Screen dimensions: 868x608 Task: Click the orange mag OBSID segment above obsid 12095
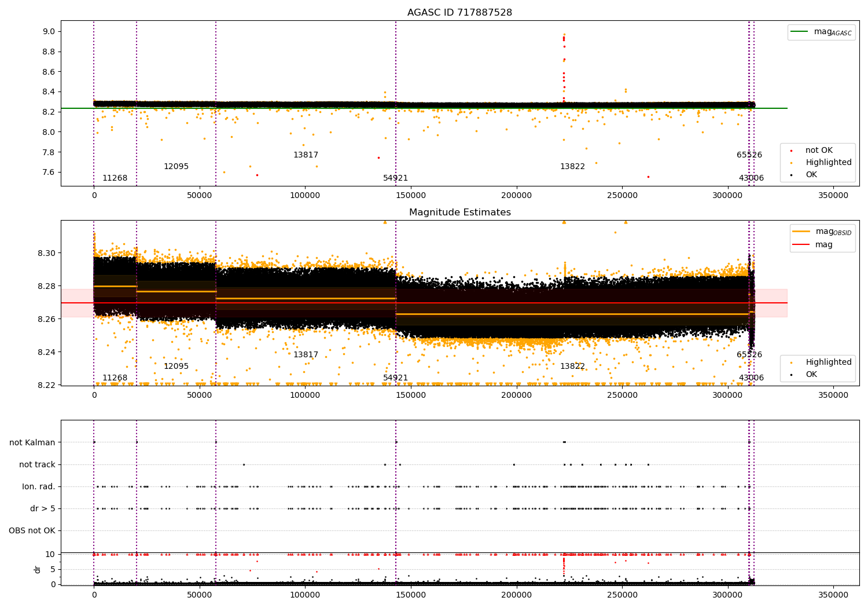[176, 291]
